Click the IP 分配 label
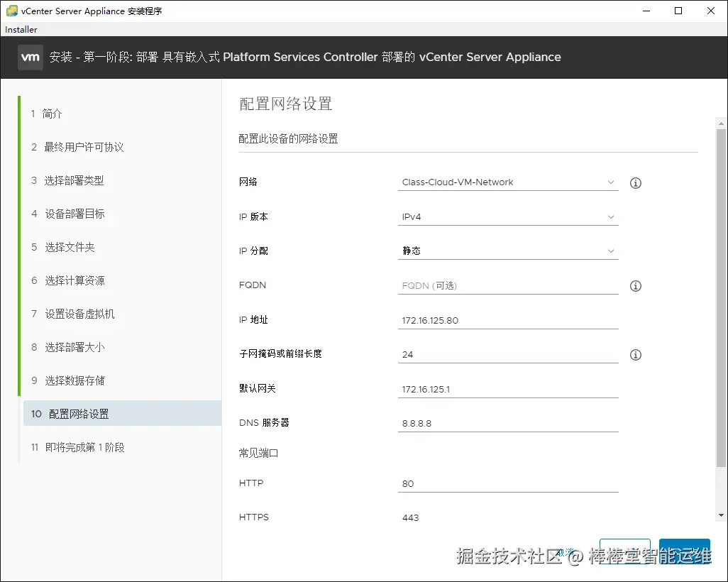The height and width of the screenshot is (582, 728). [x=253, y=251]
